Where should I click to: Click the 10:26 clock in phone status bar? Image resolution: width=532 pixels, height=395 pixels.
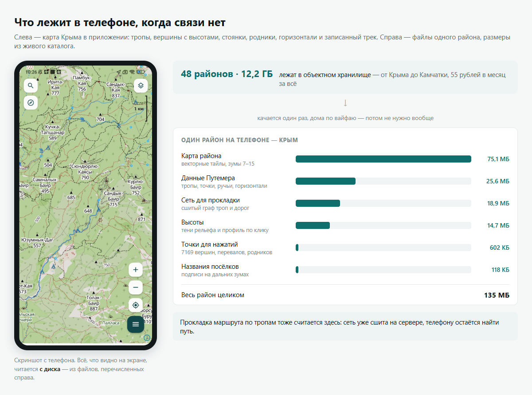31,72
